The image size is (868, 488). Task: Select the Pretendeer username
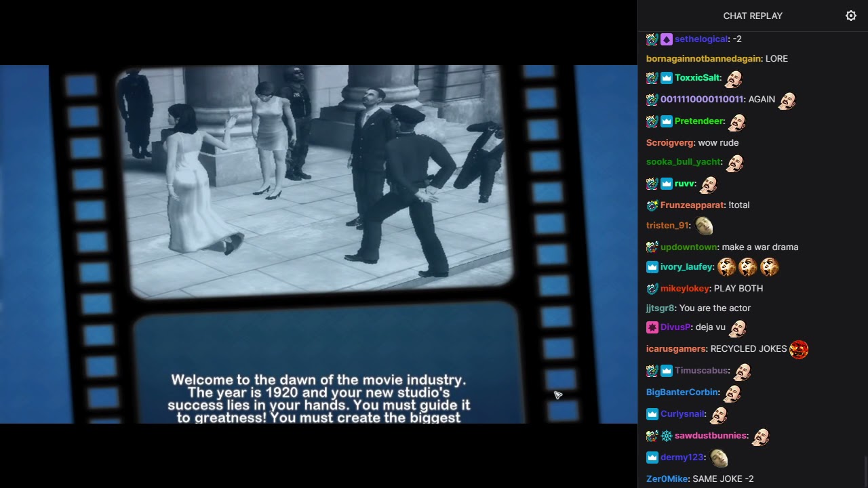pos(699,121)
